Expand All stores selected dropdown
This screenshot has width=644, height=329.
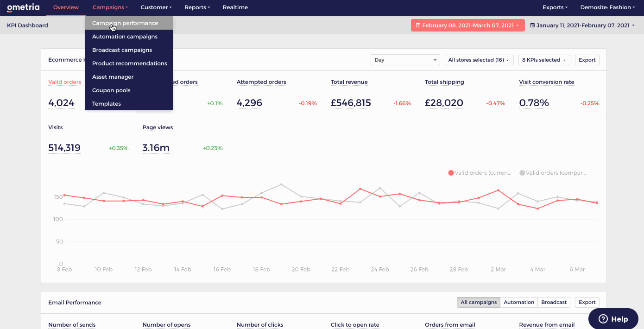[x=479, y=60]
